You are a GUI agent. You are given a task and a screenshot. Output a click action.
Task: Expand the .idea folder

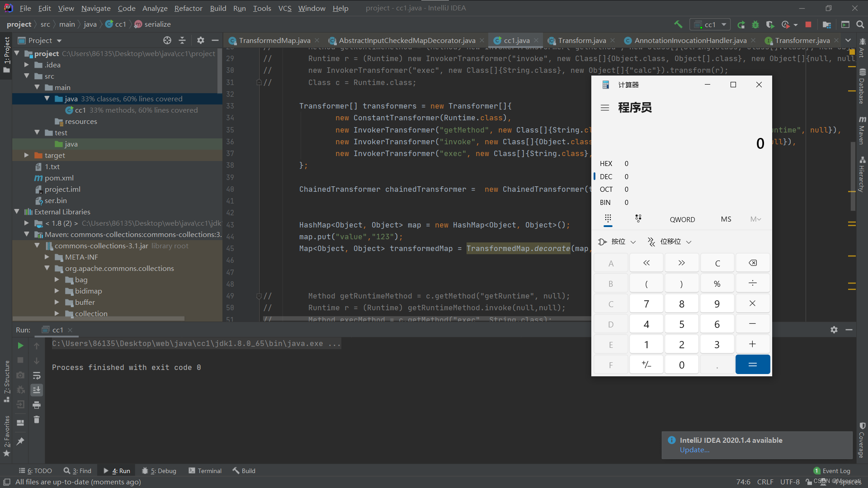click(27, 65)
